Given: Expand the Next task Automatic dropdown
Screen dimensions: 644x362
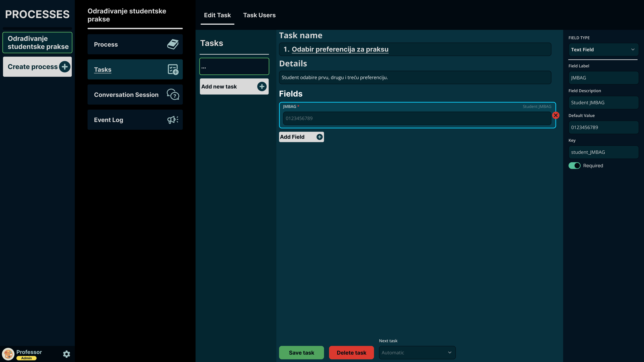Looking at the screenshot, I should click(x=417, y=352).
